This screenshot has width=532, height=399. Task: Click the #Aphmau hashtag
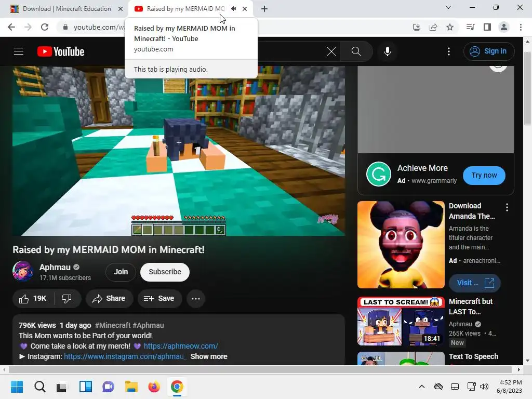click(148, 325)
